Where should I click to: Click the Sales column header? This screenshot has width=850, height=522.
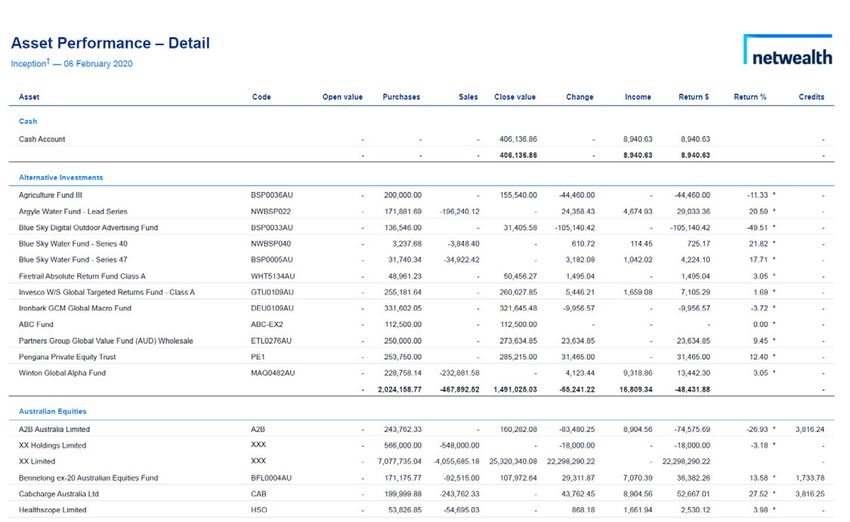[468, 97]
